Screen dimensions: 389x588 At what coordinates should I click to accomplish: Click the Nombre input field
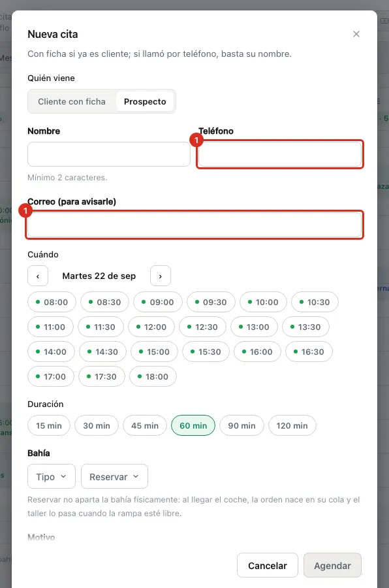109,154
